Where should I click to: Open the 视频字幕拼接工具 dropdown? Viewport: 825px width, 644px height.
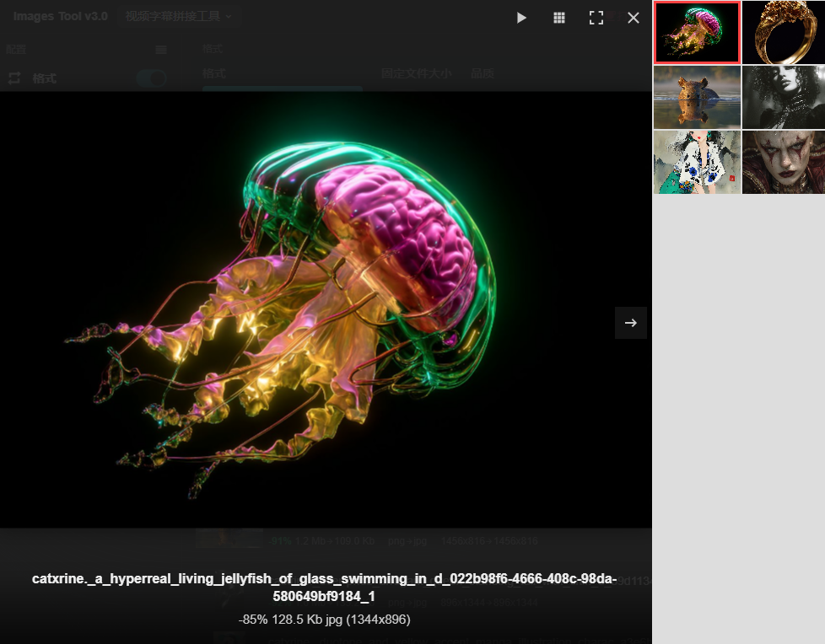[x=179, y=16]
